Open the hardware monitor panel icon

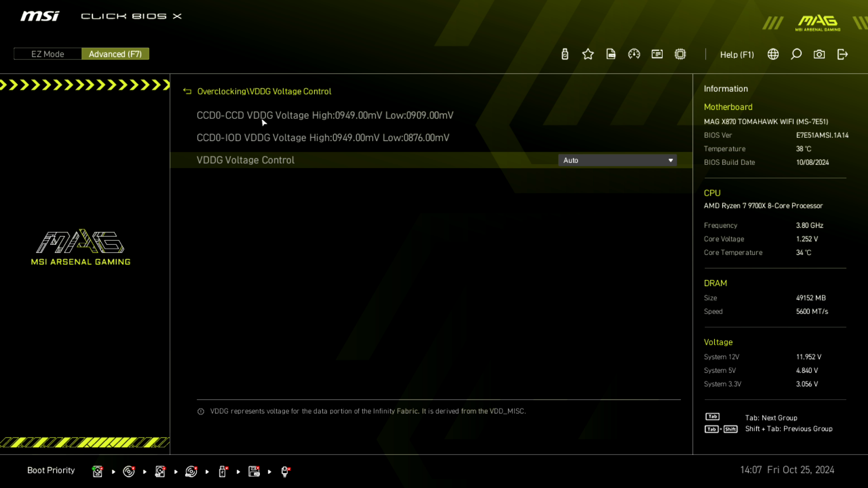pos(657,54)
